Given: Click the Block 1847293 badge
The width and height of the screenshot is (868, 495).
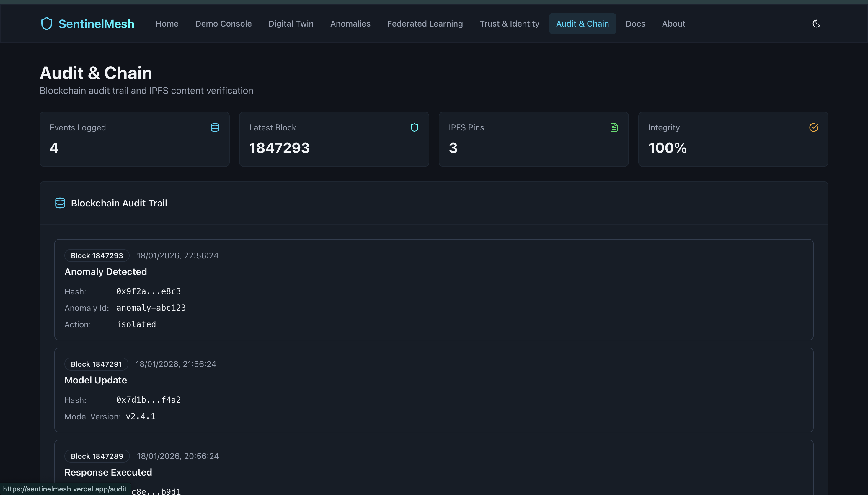Looking at the screenshot, I should 97,256.
